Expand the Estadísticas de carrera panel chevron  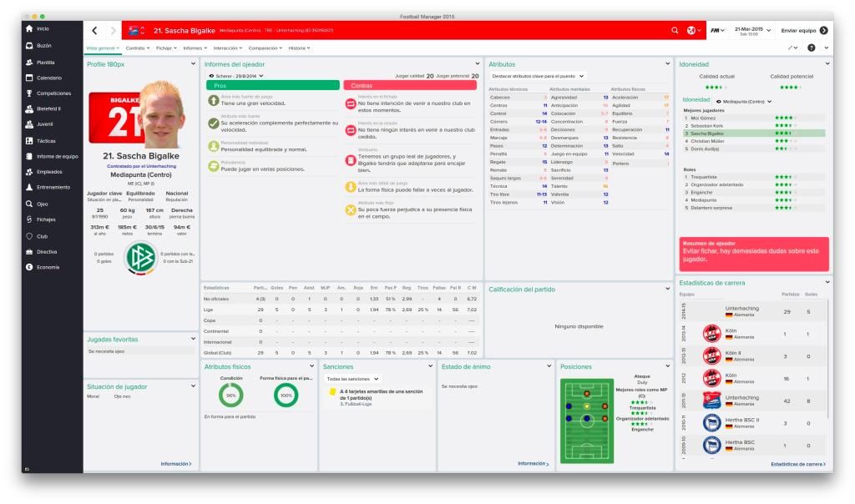(827, 282)
